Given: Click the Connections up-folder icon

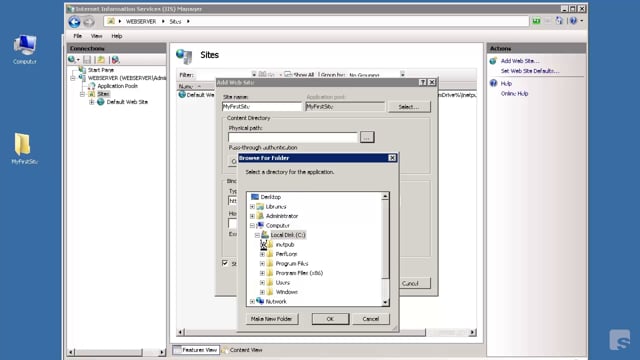Looking at the screenshot, I should [101, 60].
